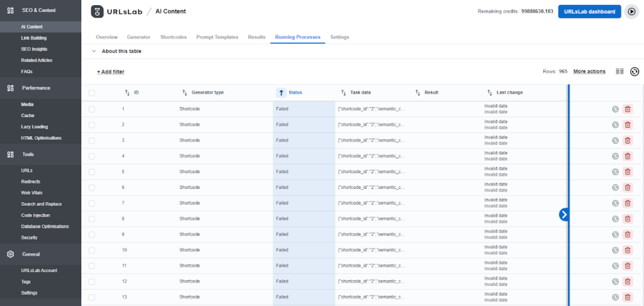Open the More actions menu

[589, 72]
